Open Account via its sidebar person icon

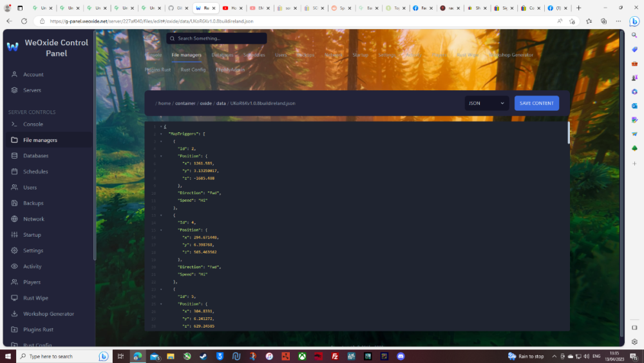(x=14, y=74)
